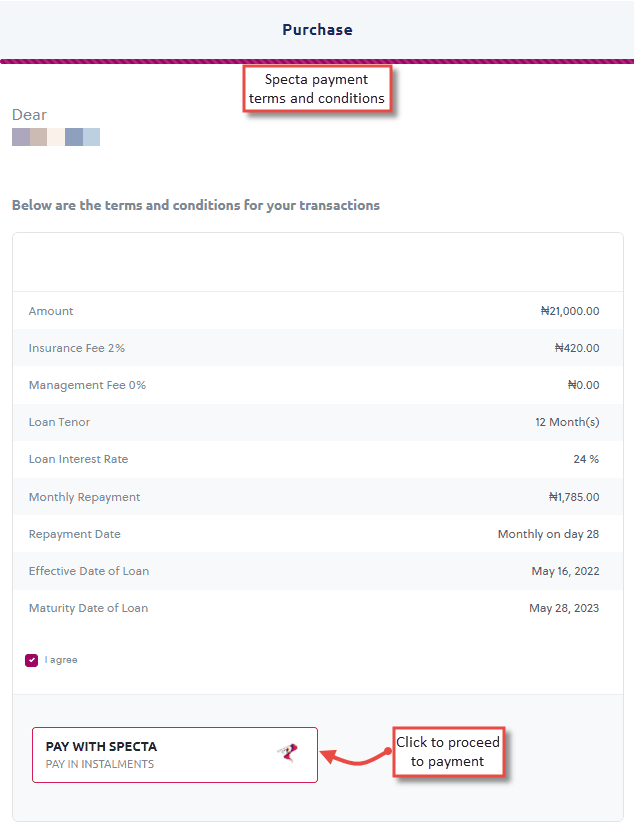Click the Monthly on day 28 text
The image size is (634, 832).
548,534
